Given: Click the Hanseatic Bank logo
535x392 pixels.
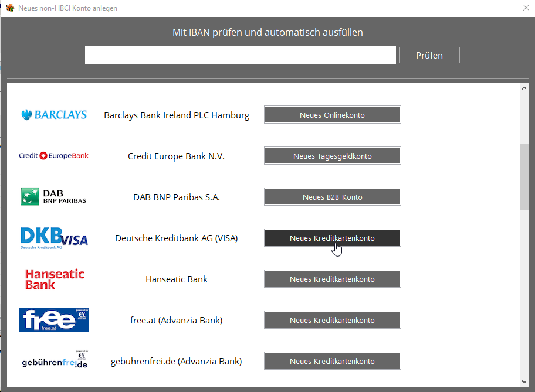Looking at the screenshot, I should coord(55,279).
